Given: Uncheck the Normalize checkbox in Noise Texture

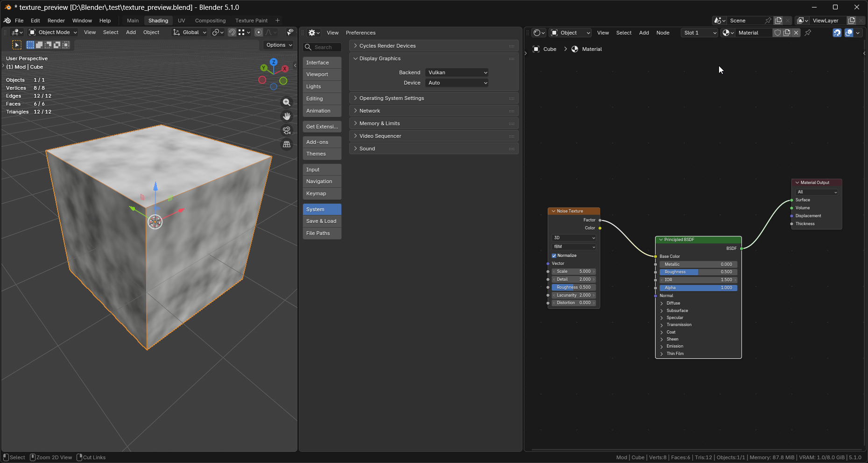Looking at the screenshot, I should (x=554, y=256).
